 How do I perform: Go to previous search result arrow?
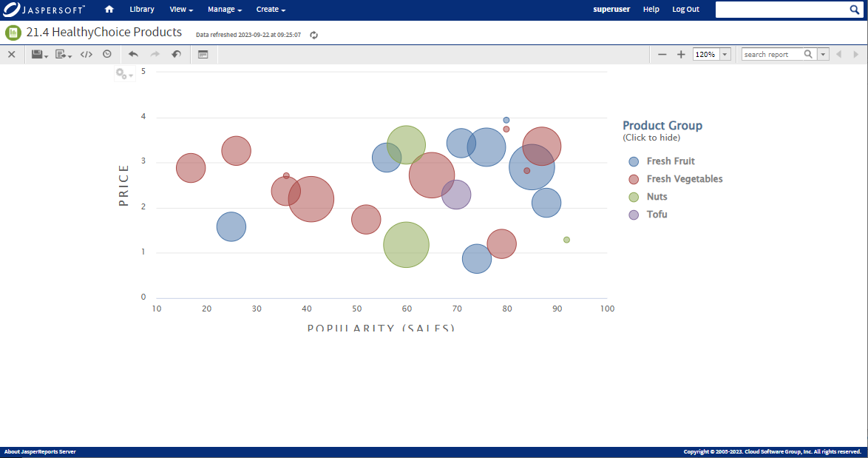pyautogui.click(x=838, y=54)
